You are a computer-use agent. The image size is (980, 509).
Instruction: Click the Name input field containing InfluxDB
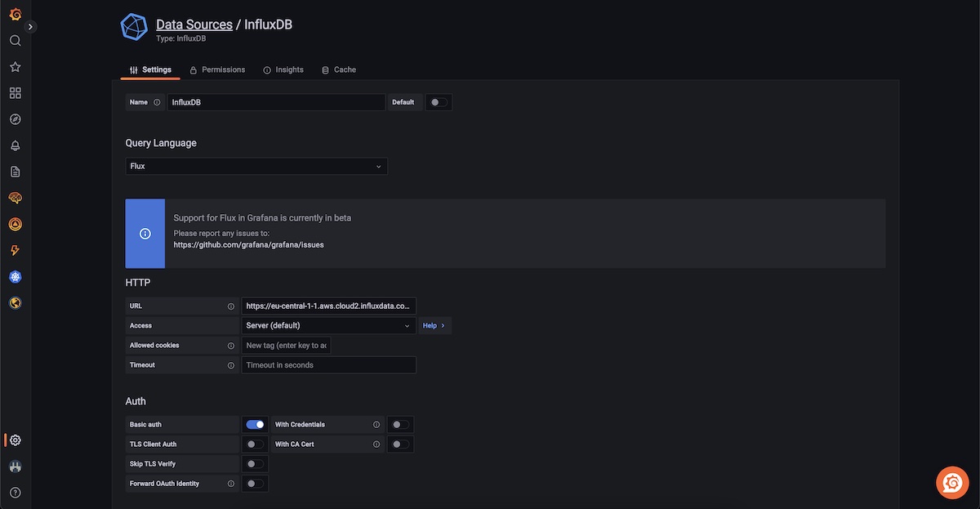276,102
